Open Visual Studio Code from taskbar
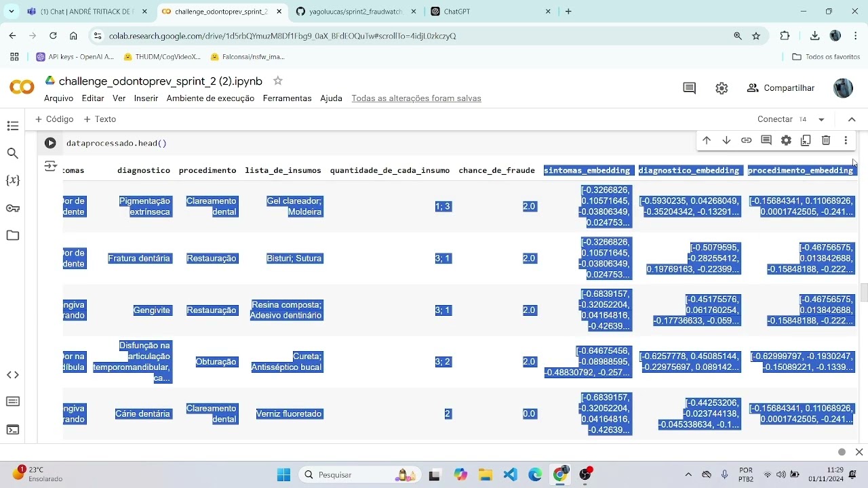Screen dimensions: 868x488 pyautogui.click(x=511, y=475)
